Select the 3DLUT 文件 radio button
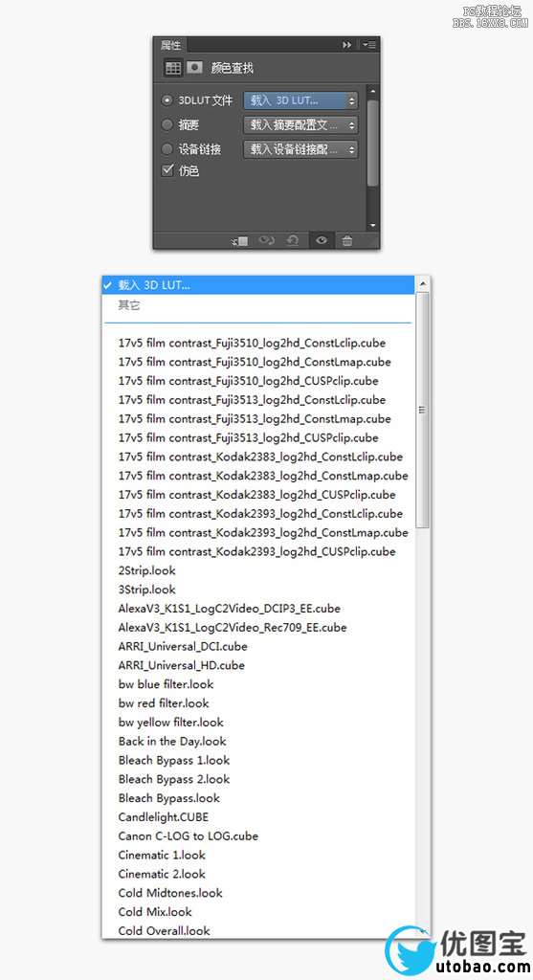The image size is (533, 980). click(x=167, y=100)
